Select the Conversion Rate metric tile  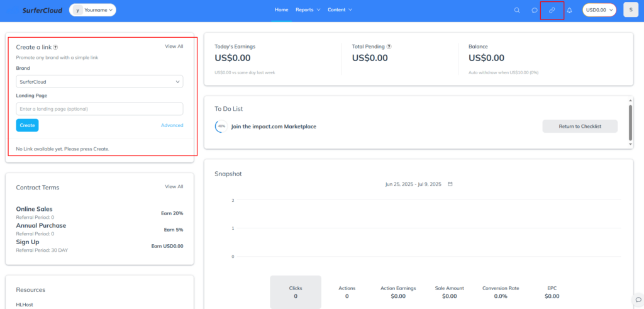tap(501, 292)
